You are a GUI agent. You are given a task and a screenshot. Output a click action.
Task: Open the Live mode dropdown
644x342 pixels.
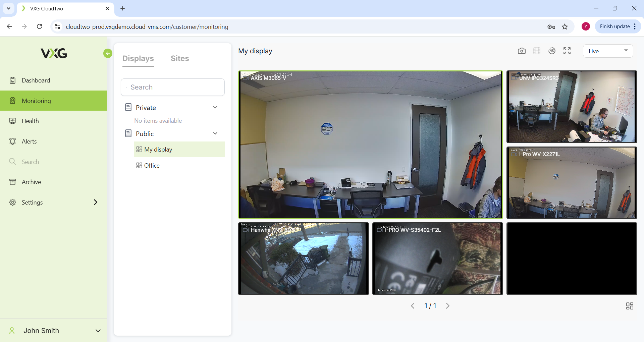click(608, 51)
